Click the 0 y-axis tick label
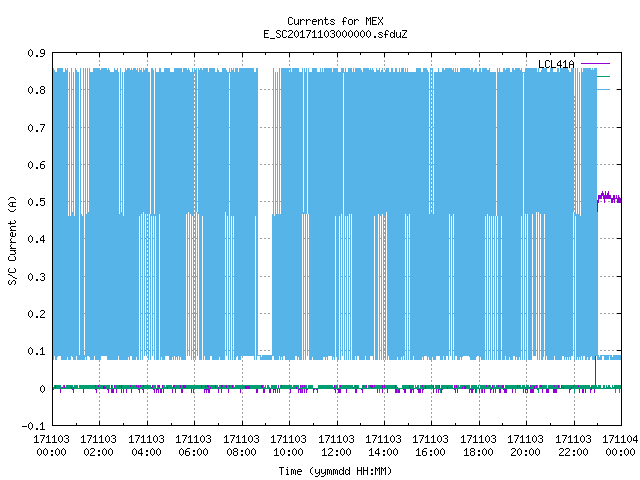The height and width of the screenshot is (480, 640). [42, 389]
